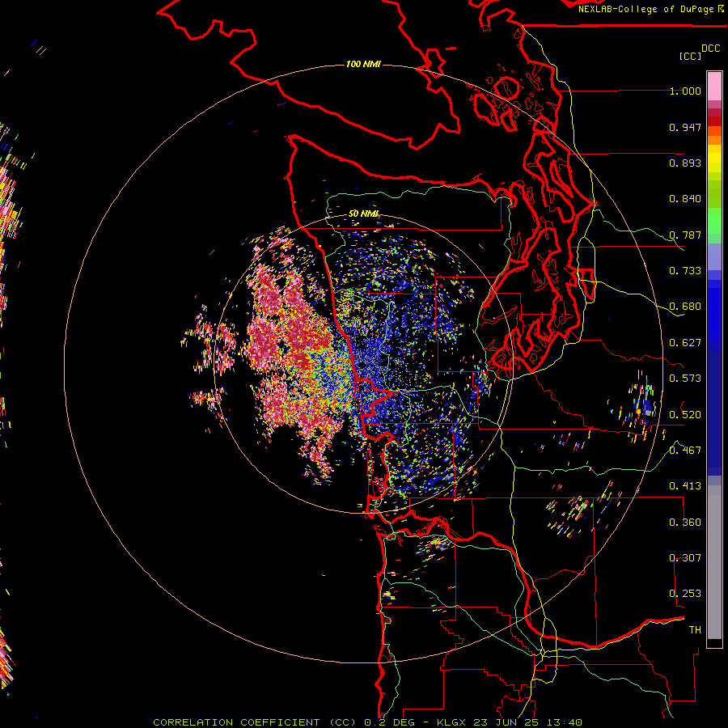Click the 0.733 legend value
The width and height of the screenshot is (728, 728).
(685, 271)
